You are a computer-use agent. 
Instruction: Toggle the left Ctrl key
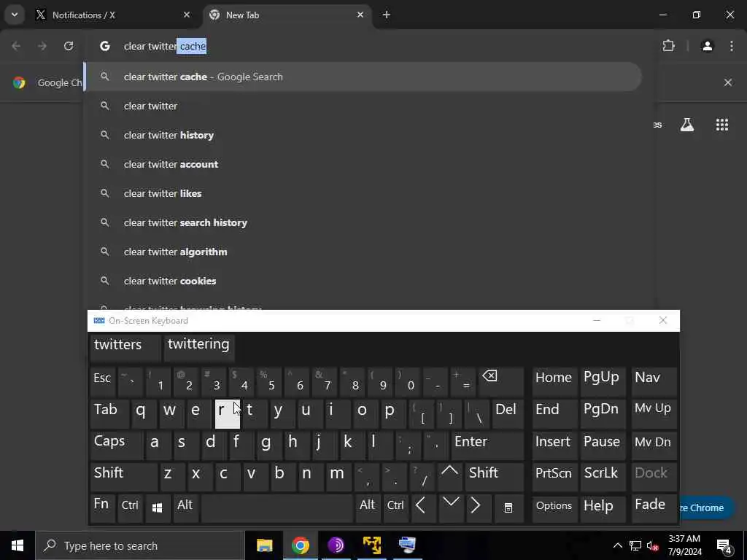pos(130,508)
